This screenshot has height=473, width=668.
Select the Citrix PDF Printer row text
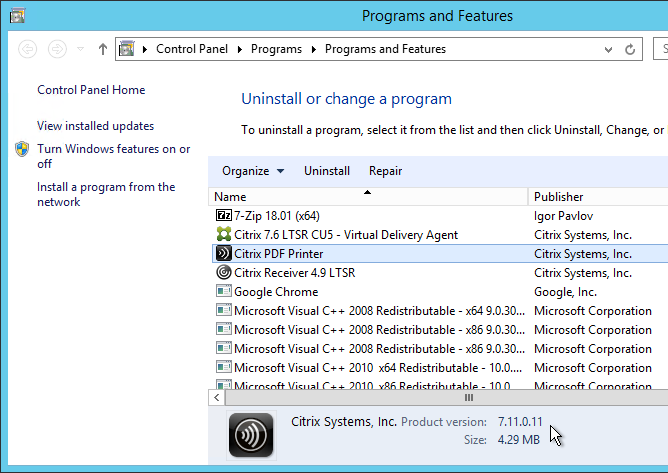[x=279, y=254]
